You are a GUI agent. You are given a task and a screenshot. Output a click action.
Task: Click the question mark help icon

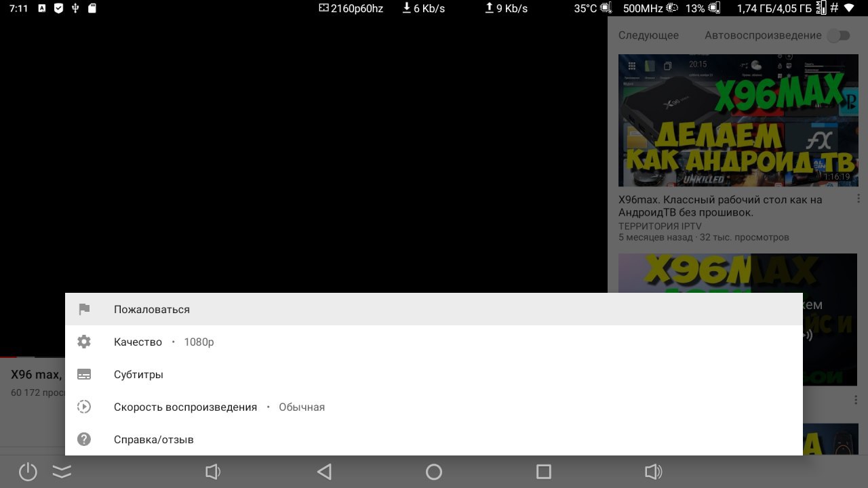pyautogui.click(x=84, y=439)
